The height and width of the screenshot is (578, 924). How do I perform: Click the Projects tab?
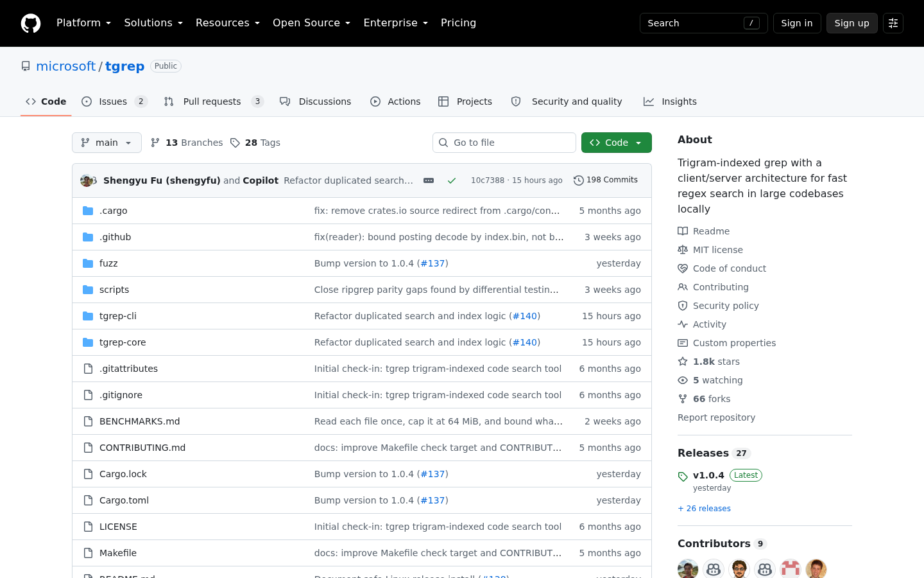(x=465, y=101)
